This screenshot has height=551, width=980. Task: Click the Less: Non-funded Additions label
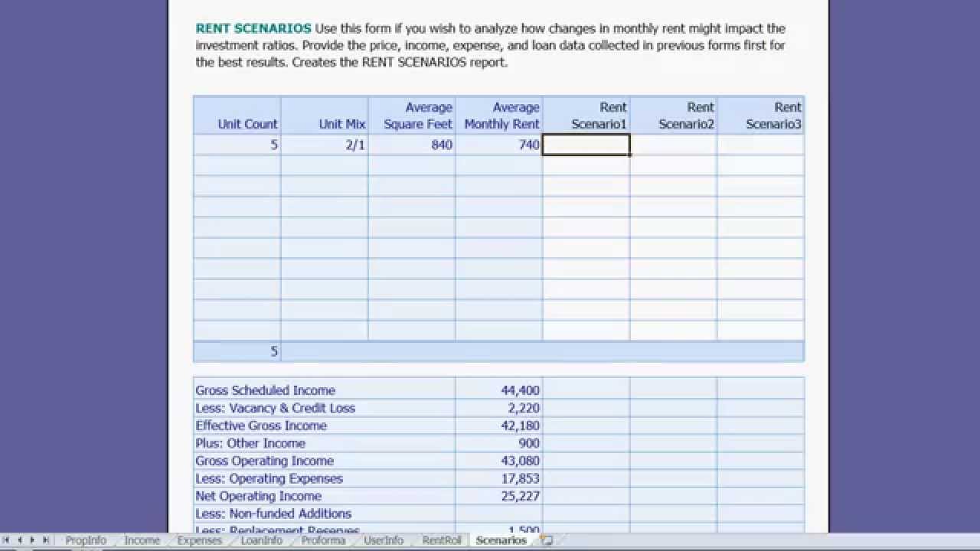[x=273, y=514]
